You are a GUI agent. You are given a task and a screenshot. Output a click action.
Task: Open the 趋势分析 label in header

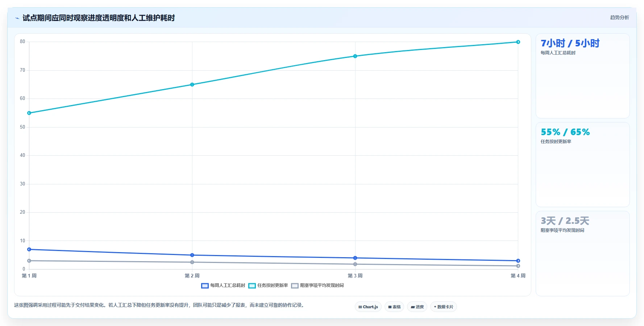619,17
